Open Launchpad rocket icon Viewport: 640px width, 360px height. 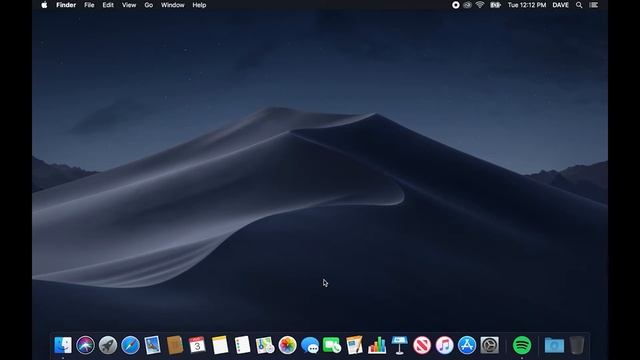[108, 345]
